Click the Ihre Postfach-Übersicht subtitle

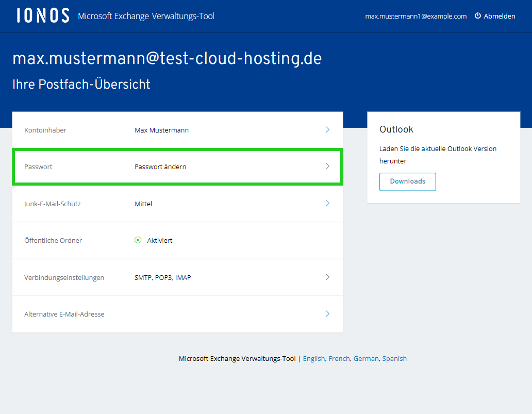click(81, 85)
